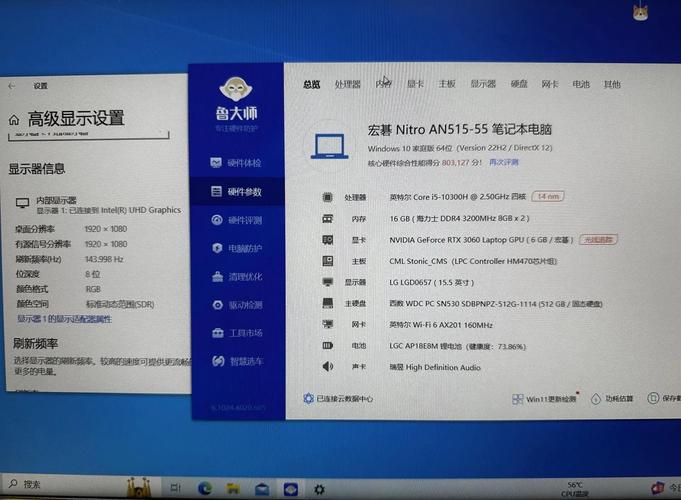681x500 pixels.
Task: Click the 处理器 row chip icon
Action: pyautogui.click(x=327, y=197)
